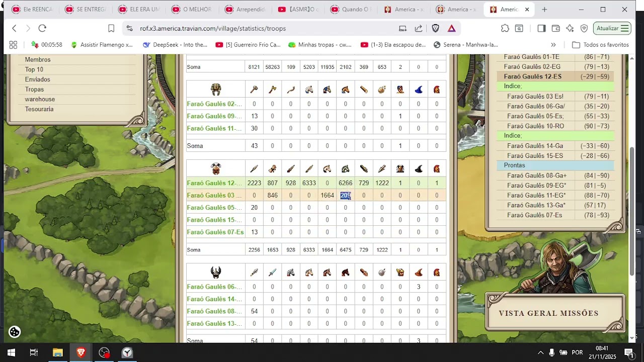This screenshot has width=644, height=362.
Task: Open the Brave Shields lion icon
Action: click(x=436, y=29)
